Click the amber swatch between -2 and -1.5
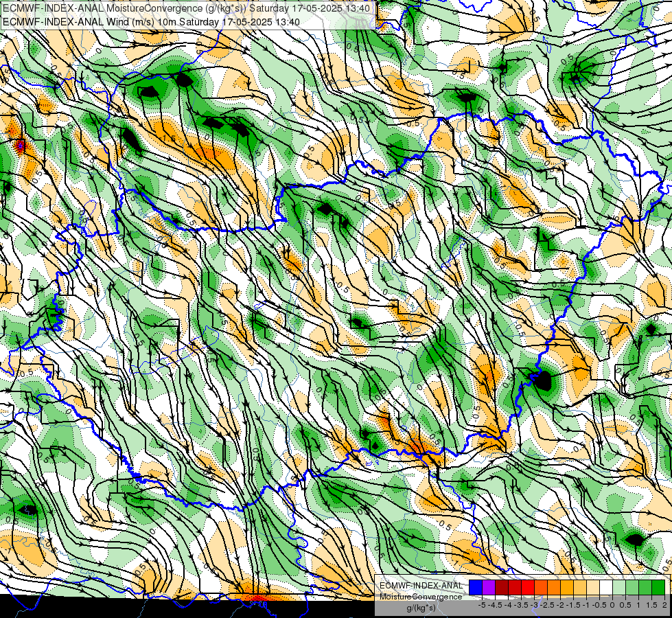Image resolution: width=672 pixels, height=618 pixels. (x=567, y=588)
